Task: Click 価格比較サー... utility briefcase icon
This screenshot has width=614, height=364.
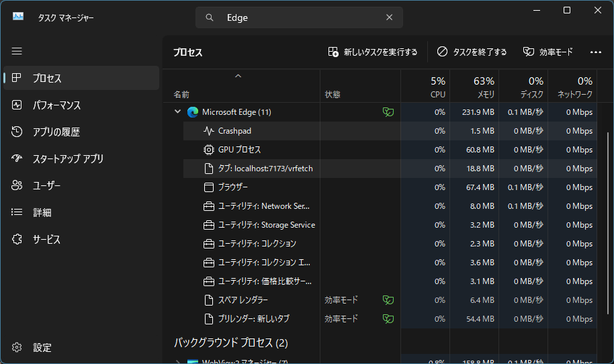Action: (x=209, y=281)
